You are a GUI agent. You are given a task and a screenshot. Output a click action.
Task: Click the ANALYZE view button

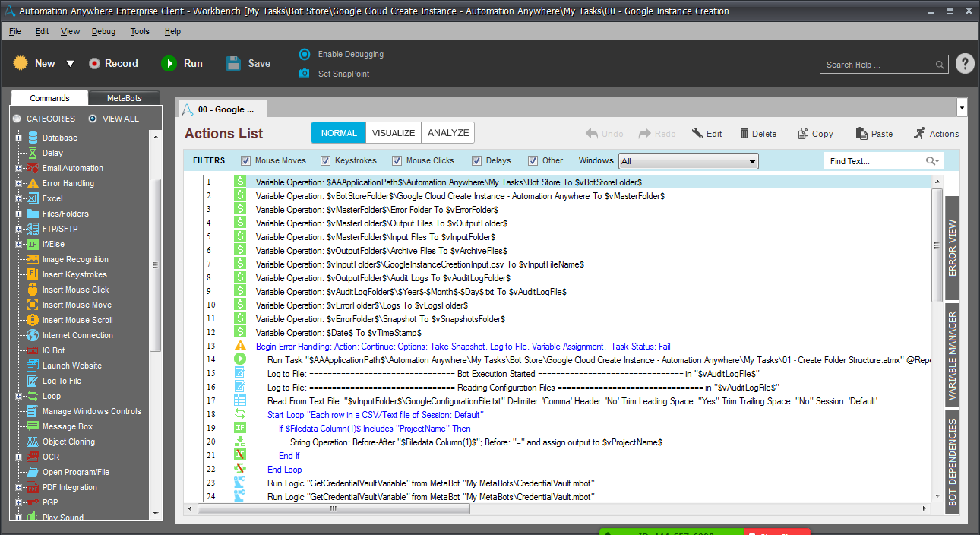(448, 133)
